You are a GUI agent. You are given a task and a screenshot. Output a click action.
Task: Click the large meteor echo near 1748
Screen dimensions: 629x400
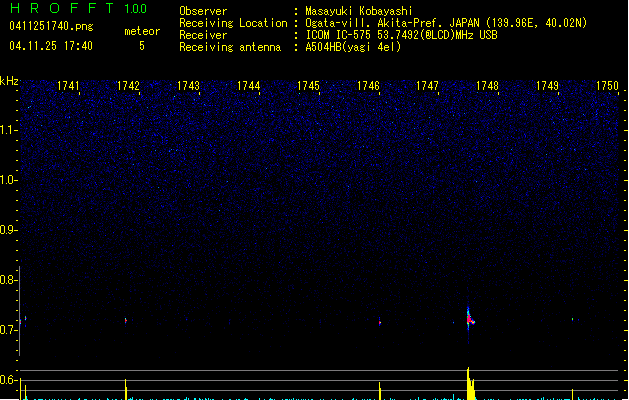pos(470,318)
